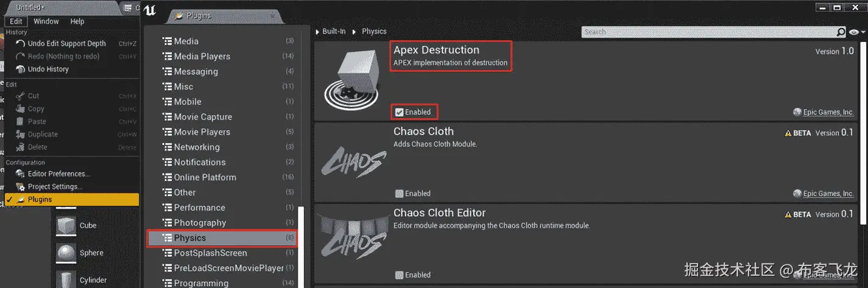868x288 pixels.
Task: Click the Delete menu item
Action: pos(72,147)
